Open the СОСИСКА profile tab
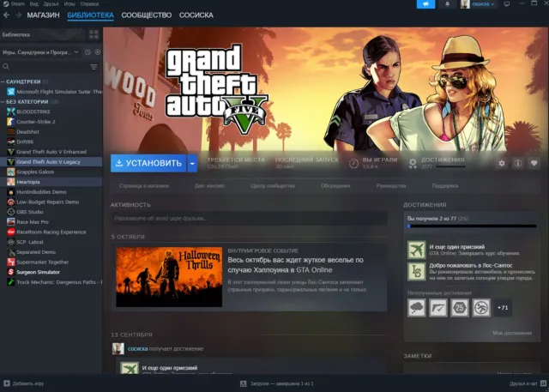This screenshot has height=392, width=549. pos(196,15)
